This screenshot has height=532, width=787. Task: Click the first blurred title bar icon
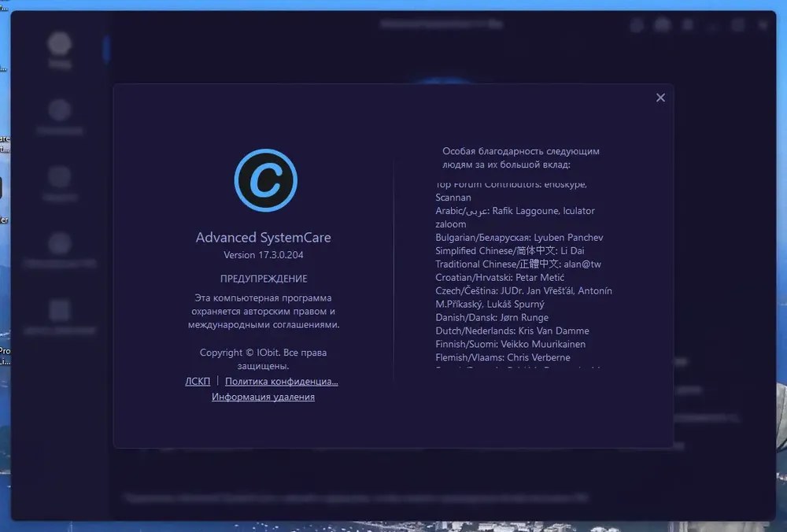[637, 24]
